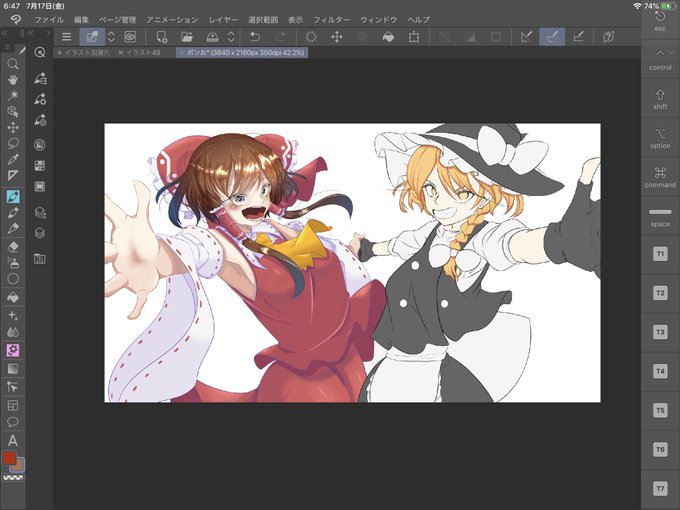Collapse edge keyboard using up chevron
The width and height of the screenshot is (680, 510).
point(660,52)
